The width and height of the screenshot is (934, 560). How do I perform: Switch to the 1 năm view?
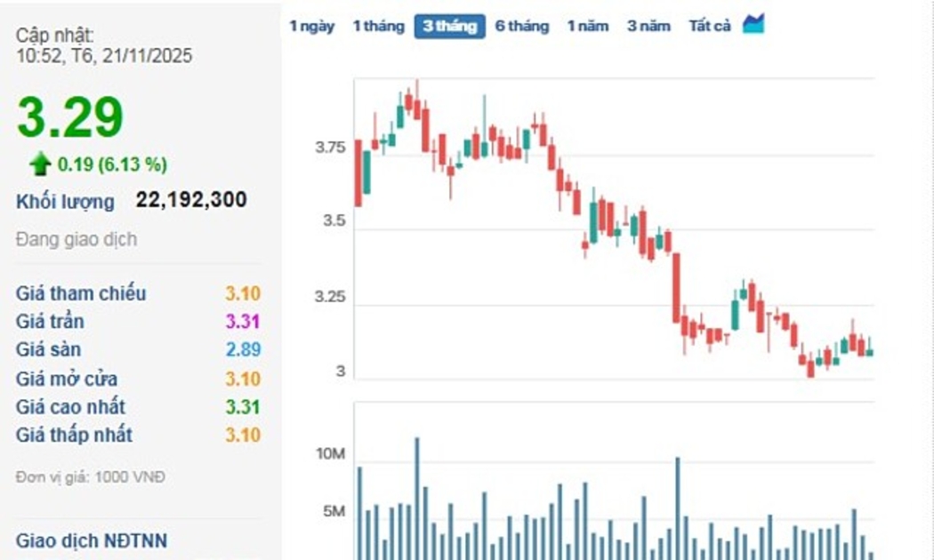click(588, 26)
